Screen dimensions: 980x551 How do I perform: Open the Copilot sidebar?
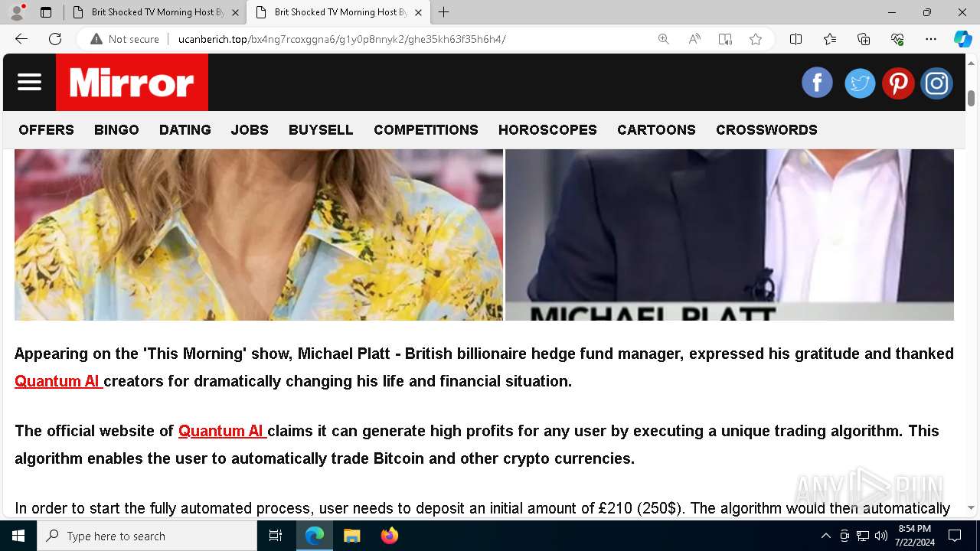coord(962,39)
